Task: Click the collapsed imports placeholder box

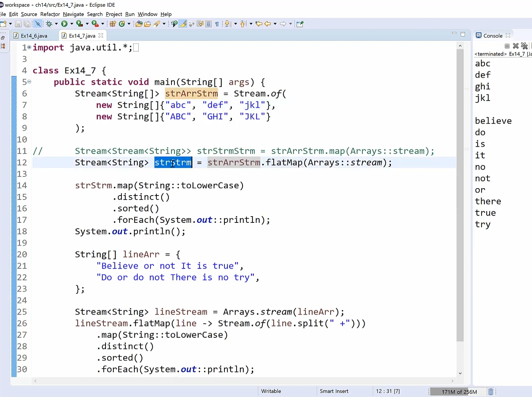Action: [136, 47]
